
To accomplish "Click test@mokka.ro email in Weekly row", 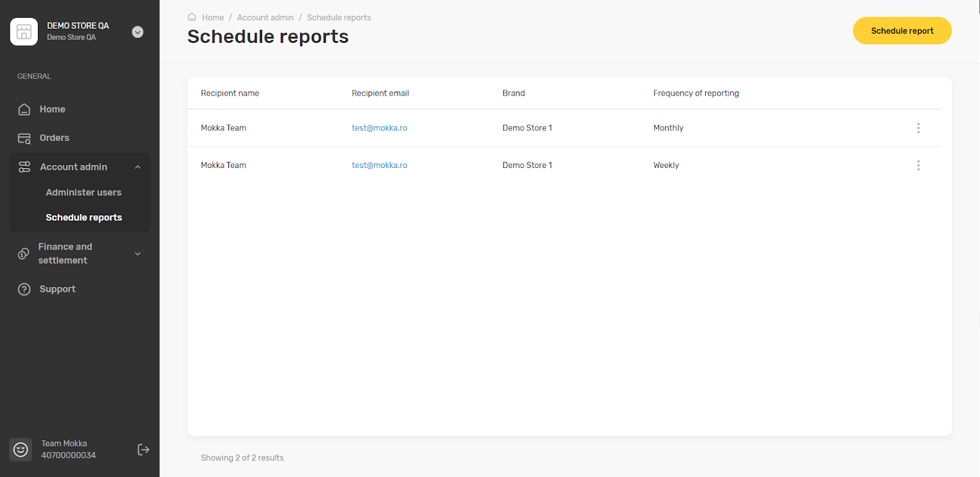I will [x=379, y=166].
